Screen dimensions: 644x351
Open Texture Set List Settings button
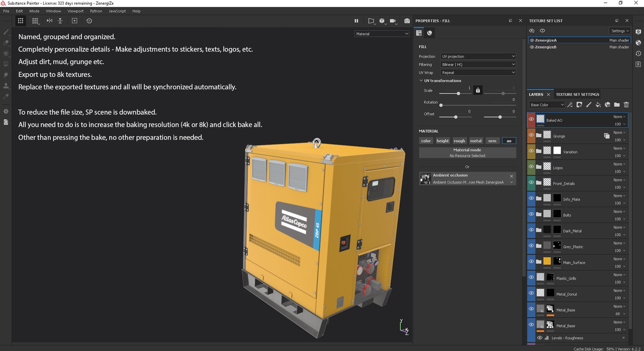click(620, 31)
